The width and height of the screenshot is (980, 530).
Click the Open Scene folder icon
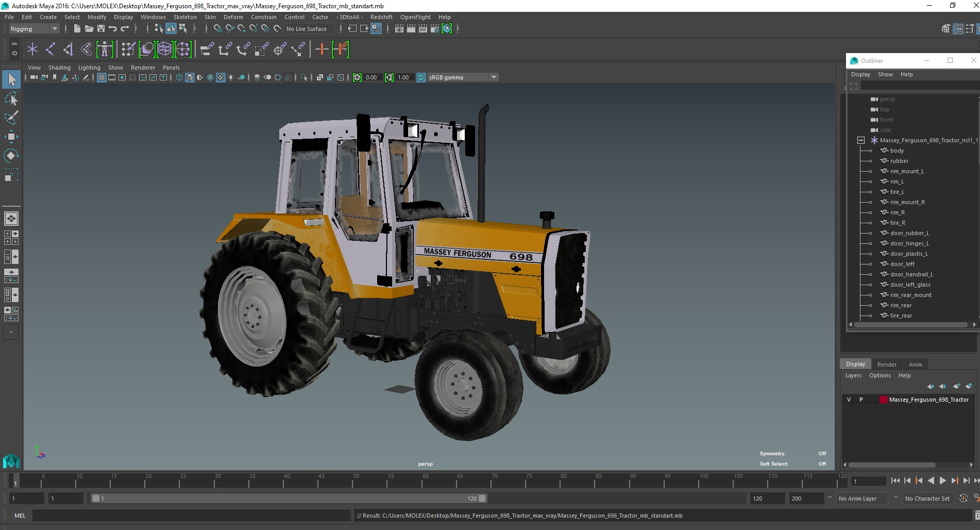point(89,29)
